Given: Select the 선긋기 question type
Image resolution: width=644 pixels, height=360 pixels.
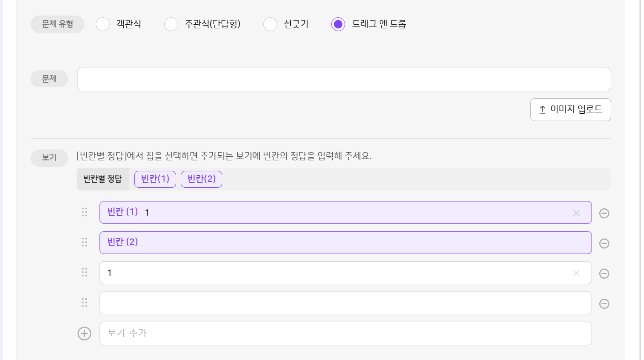Looking at the screenshot, I should 270,24.
